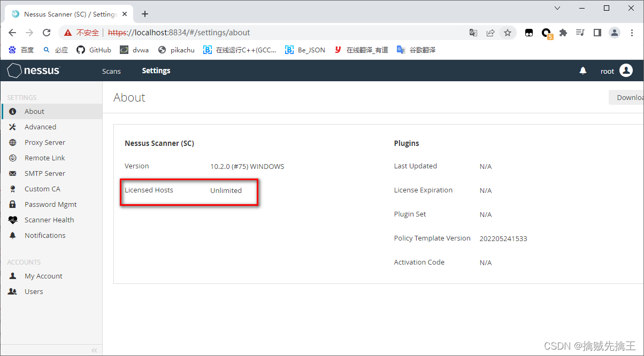644x356 pixels.
Task: Open Proxy Server settings
Action: 51,143
